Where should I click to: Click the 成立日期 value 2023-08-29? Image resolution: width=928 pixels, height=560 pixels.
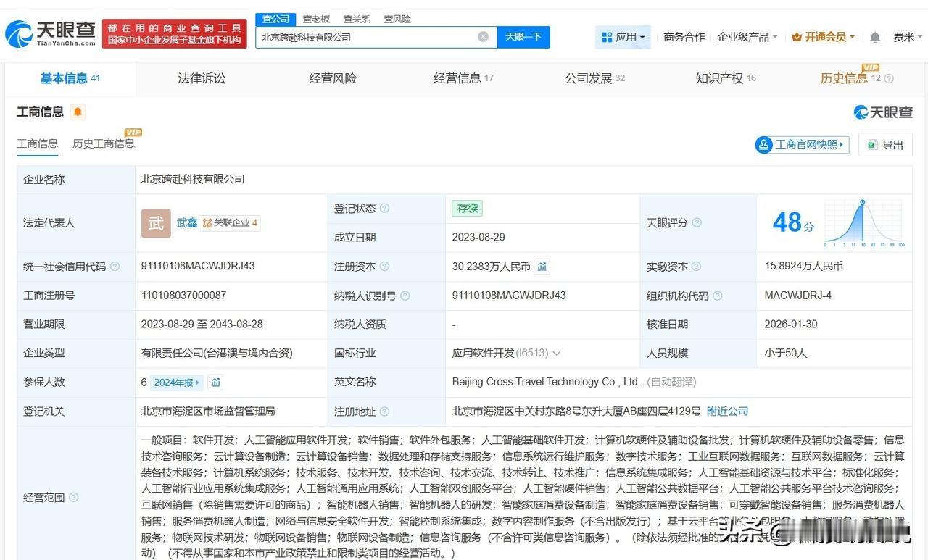(478, 238)
